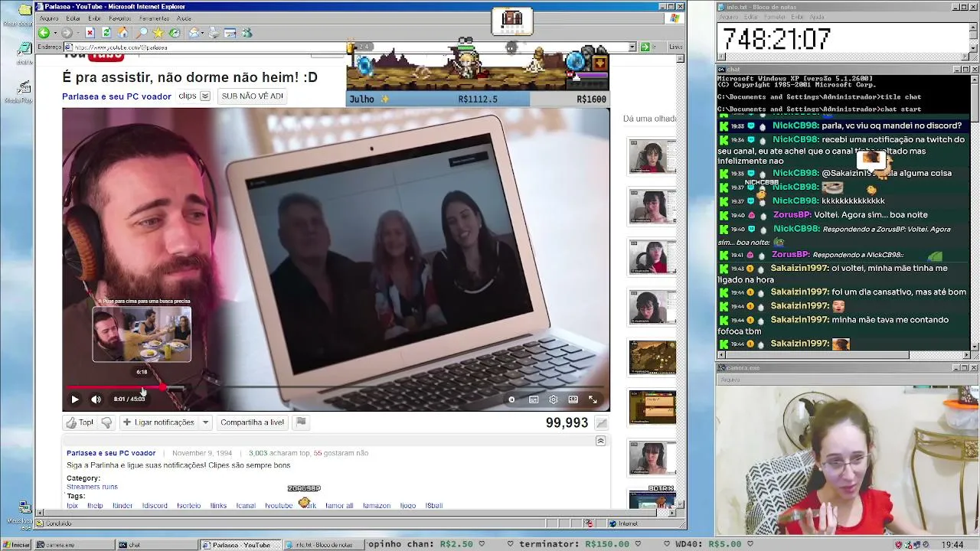This screenshot has width=980, height=551.
Task: Open the Ajuda menu in Internet Explorer
Action: point(184,18)
